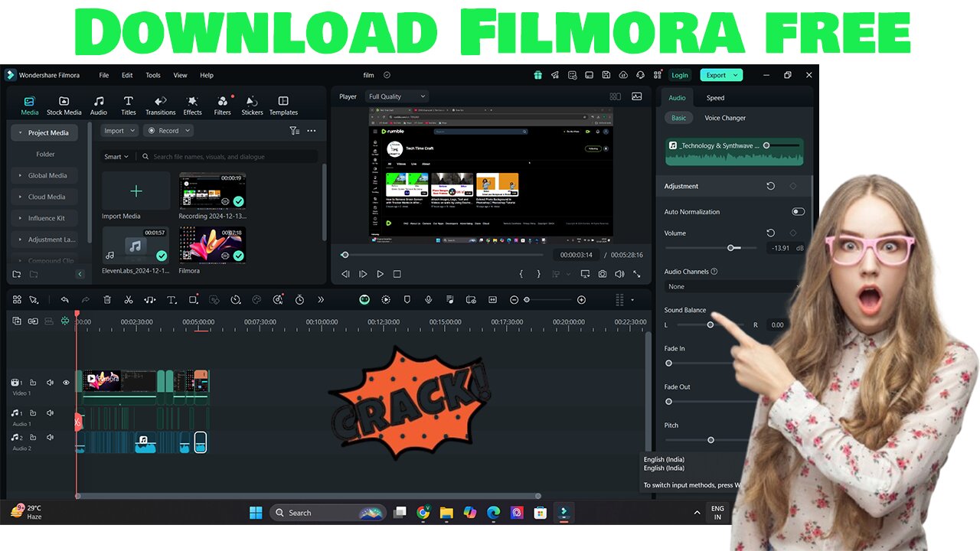980x551 pixels.
Task: Zoom out timeline with minus icon
Action: click(x=514, y=300)
